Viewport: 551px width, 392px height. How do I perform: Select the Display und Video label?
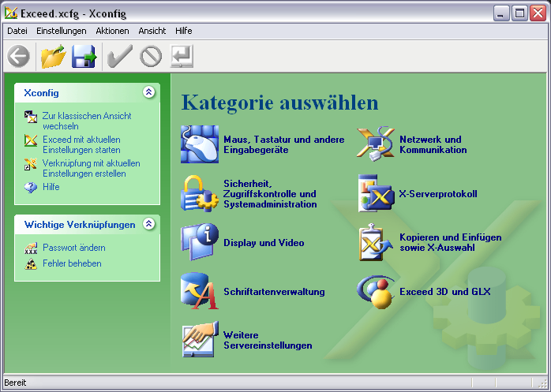tap(264, 243)
